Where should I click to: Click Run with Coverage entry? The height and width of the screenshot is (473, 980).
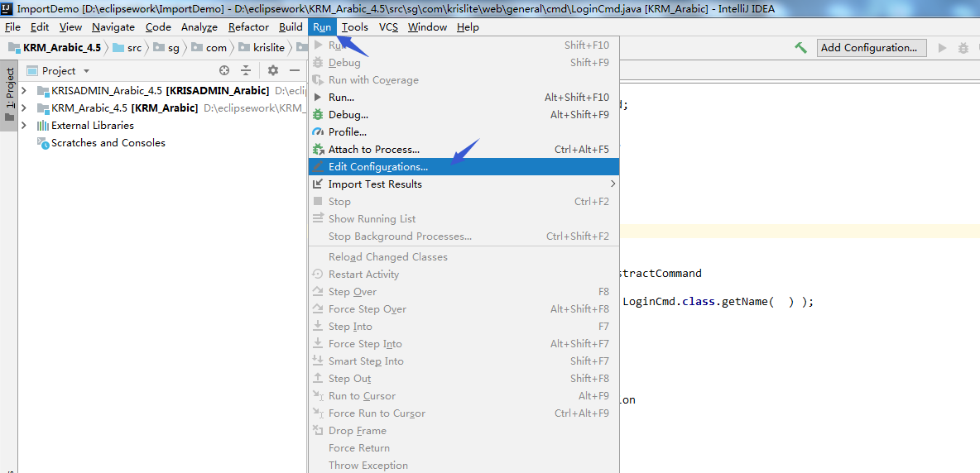(464, 80)
